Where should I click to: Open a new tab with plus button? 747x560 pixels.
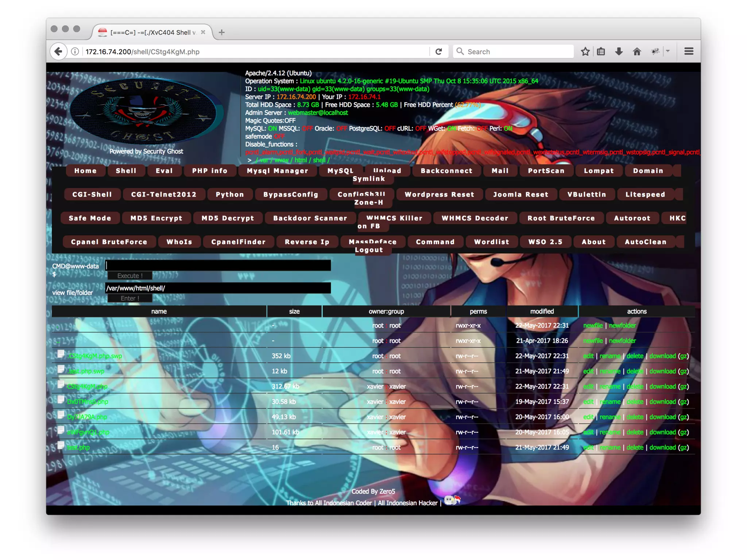(x=221, y=32)
